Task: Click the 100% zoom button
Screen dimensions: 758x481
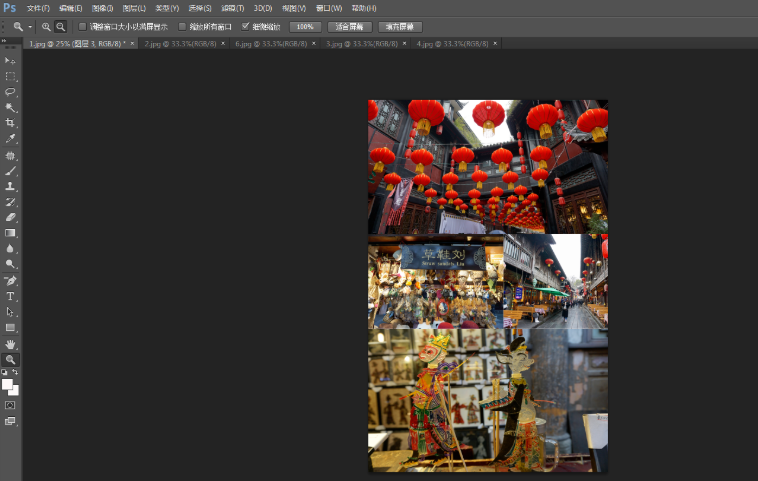Action: (305, 27)
